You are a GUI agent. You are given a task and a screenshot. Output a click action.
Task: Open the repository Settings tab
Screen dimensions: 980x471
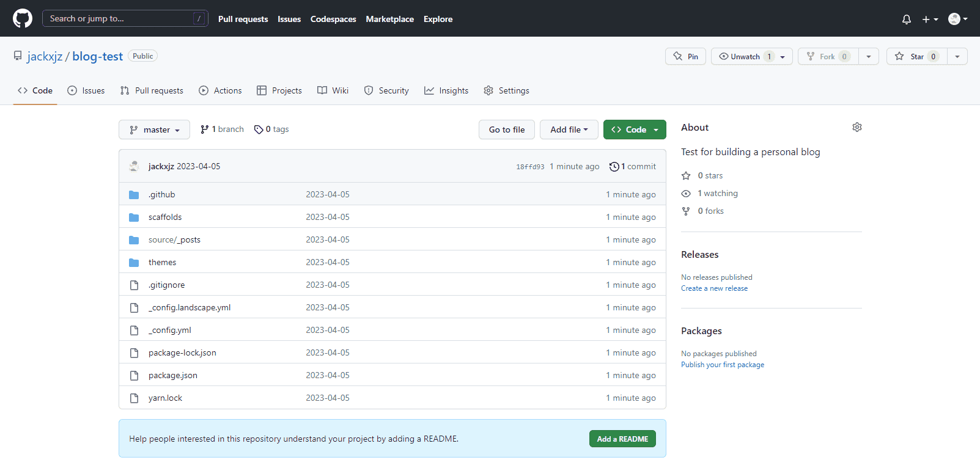pos(507,90)
